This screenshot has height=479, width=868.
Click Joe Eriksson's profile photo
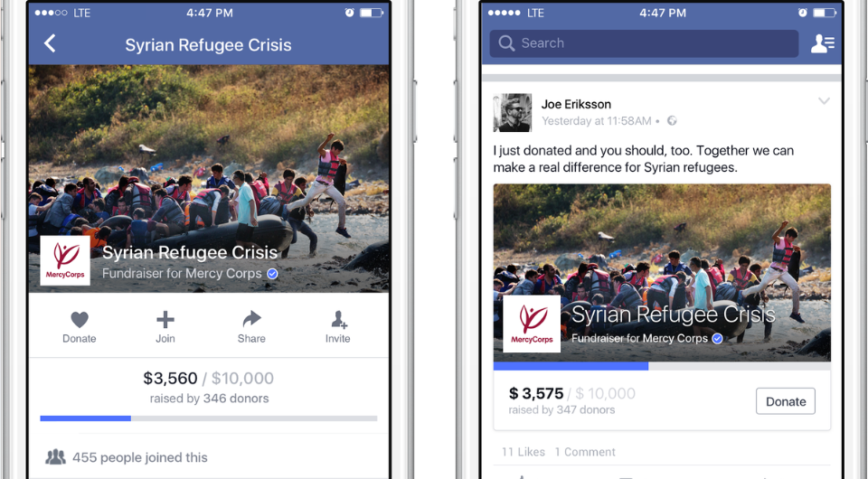point(513,113)
